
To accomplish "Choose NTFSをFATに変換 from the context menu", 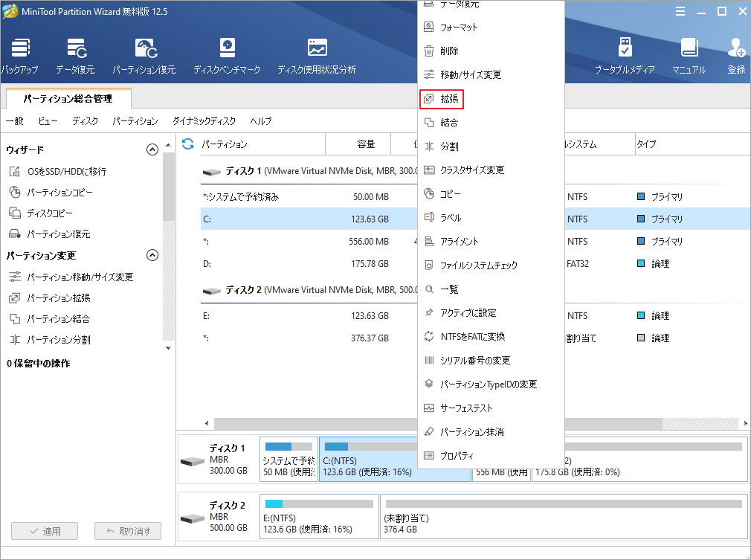I will pos(491,337).
